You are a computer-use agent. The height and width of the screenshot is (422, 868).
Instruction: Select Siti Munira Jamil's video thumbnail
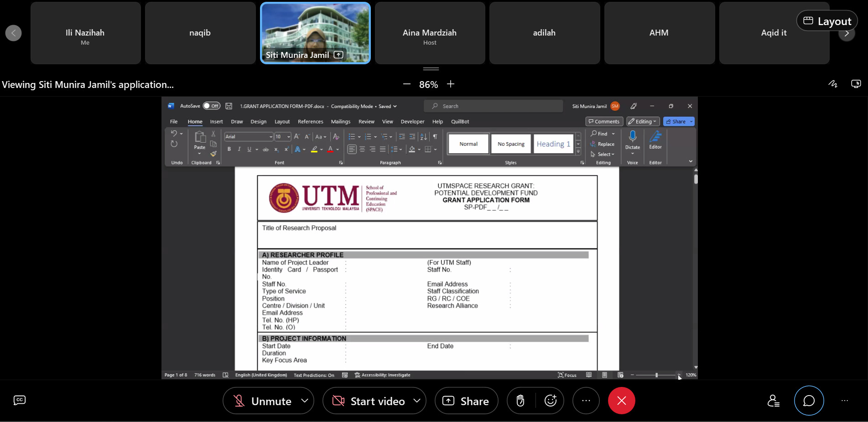(x=315, y=32)
